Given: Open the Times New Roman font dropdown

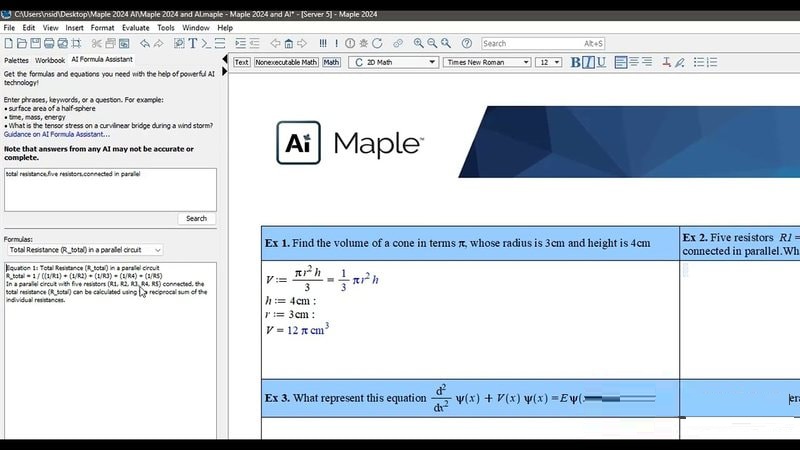Looking at the screenshot, I should [x=487, y=62].
